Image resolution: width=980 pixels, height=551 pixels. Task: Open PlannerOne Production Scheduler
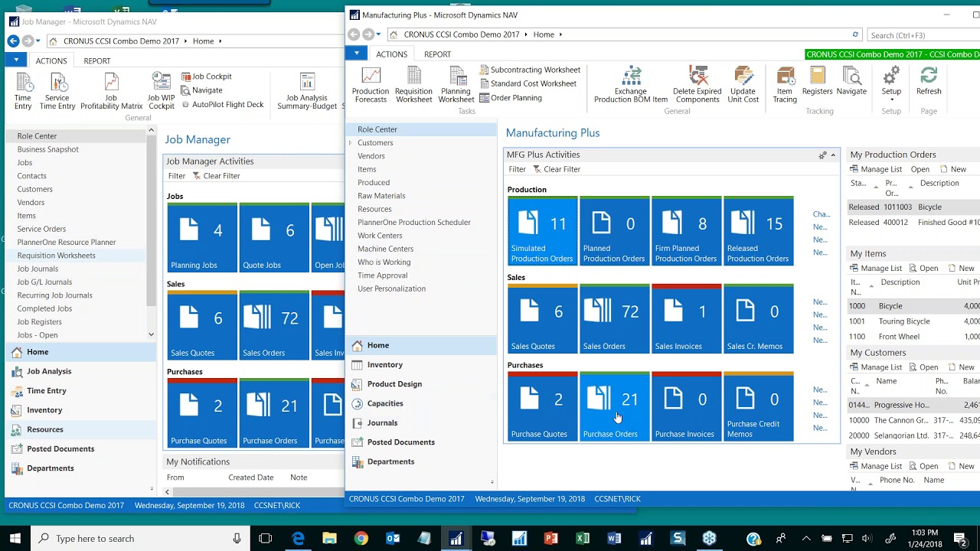pyautogui.click(x=414, y=223)
